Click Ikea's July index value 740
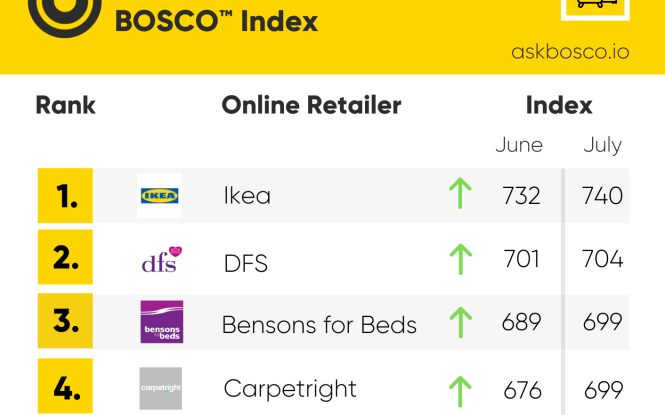665x415 pixels. (x=602, y=196)
